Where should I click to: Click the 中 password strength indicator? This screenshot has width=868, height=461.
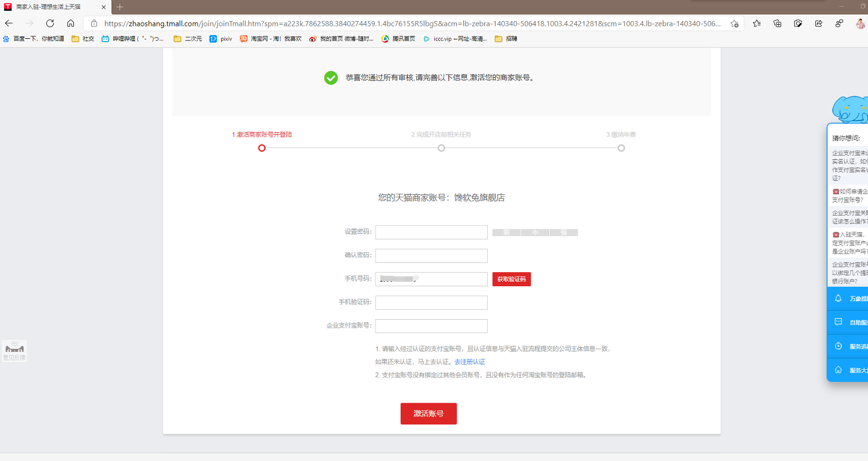point(535,233)
